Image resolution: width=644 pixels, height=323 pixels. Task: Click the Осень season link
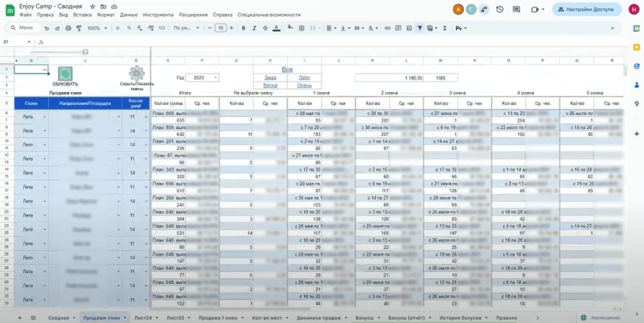[304, 85]
